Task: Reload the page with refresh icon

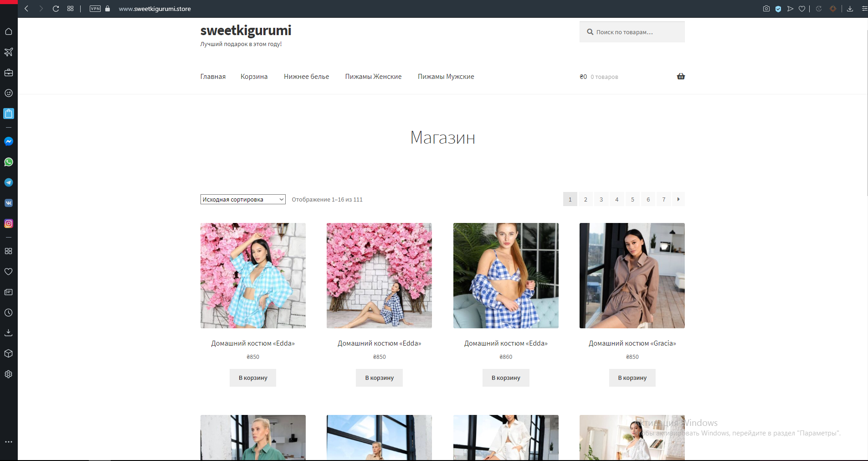Action: pyautogui.click(x=56, y=9)
